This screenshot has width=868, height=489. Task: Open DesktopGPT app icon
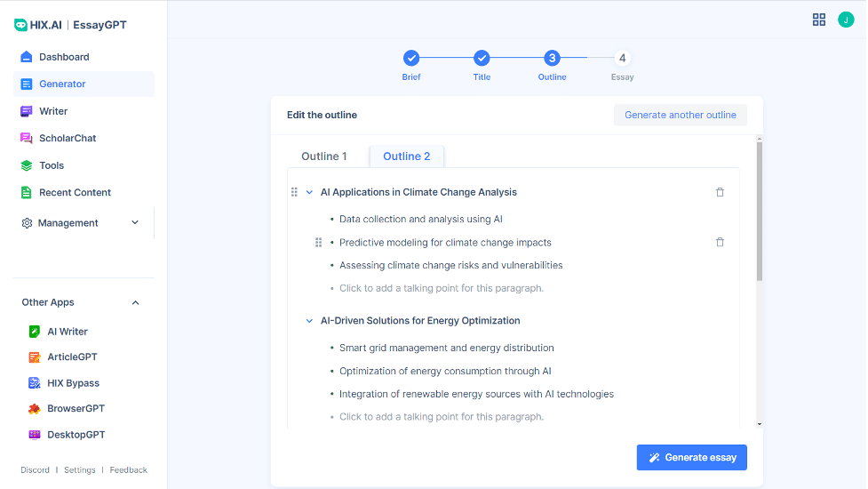point(35,435)
